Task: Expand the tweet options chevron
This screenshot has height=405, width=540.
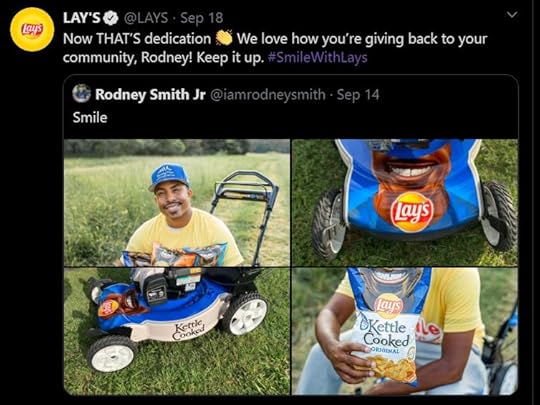Action: [512, 14]
